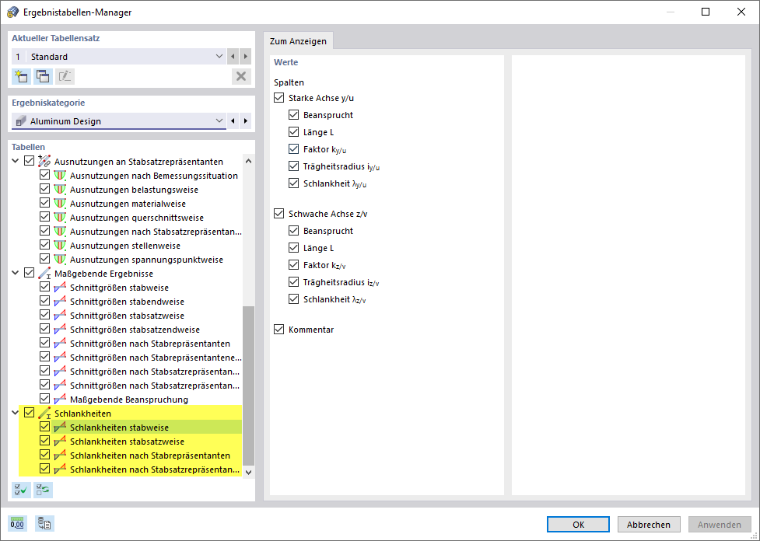Click the check all tables icon
The height and width of the screenshot is (541, 760).
(x=21, y=490)
